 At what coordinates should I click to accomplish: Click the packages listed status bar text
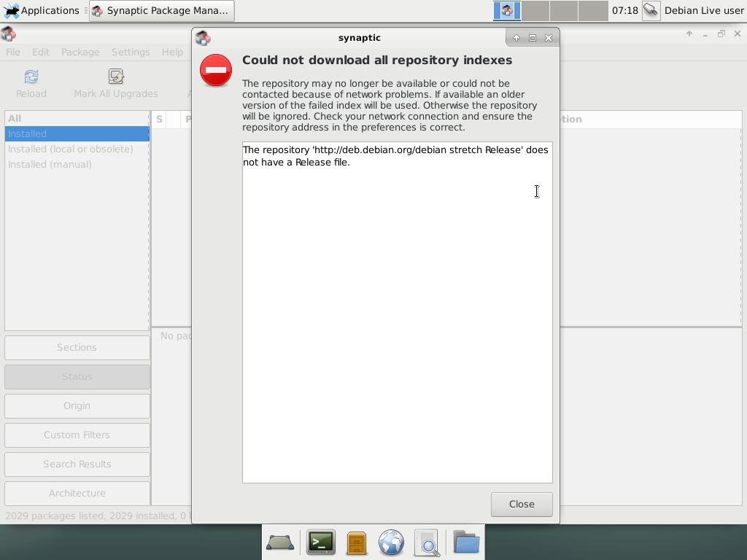coord(97,516)
